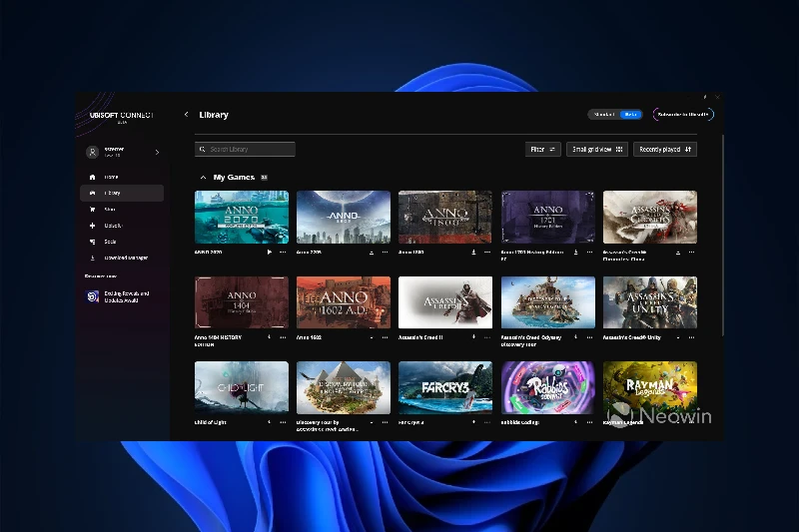Open the Far Cry 3 game thumbnail
Image resolution: width=799 pixels, height=532 pixels.
click(x=444, y=387)
